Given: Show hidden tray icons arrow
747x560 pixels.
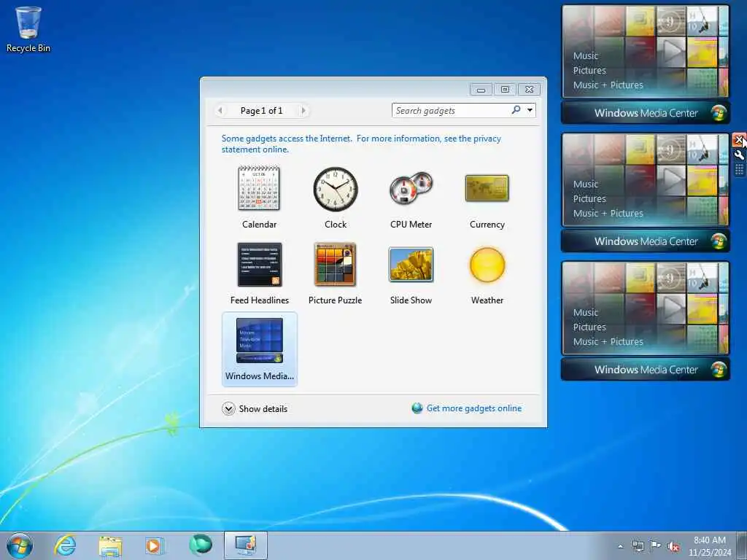Looking at the screenshot, I should (620, 546).
